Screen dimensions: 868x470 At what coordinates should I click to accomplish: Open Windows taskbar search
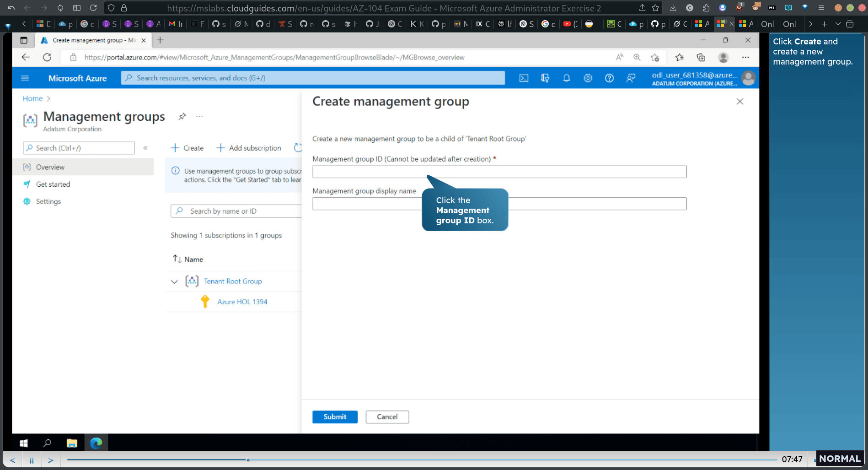coord(47,443)
